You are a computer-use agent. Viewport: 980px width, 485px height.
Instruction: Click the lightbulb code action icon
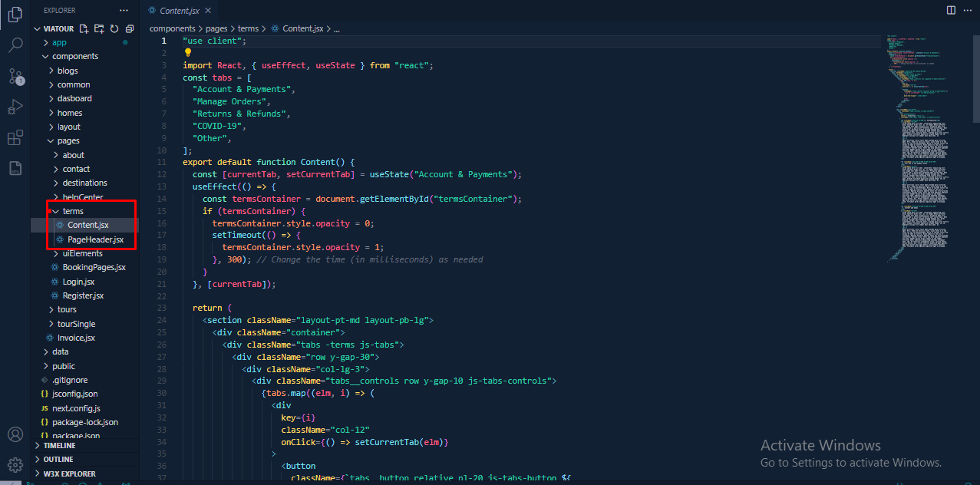(x=187, y=53)
